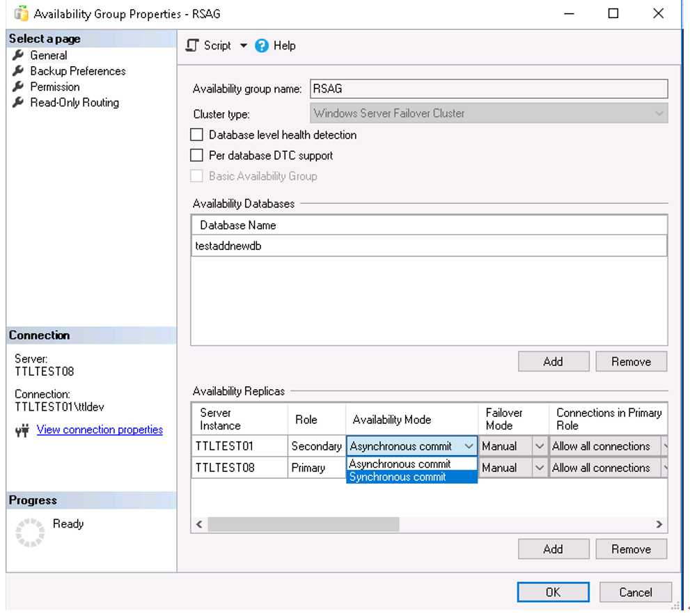Open the General page
The height and width of the screenshot is (616, 690).
pyautogui.click(x=49, y=55)
